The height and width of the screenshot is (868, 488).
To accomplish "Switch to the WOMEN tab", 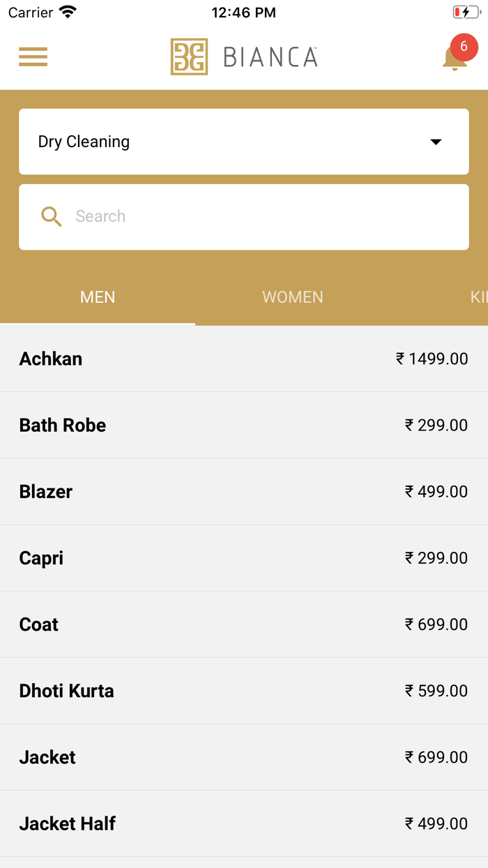I will pyautogui.click(x=293, y=297).
